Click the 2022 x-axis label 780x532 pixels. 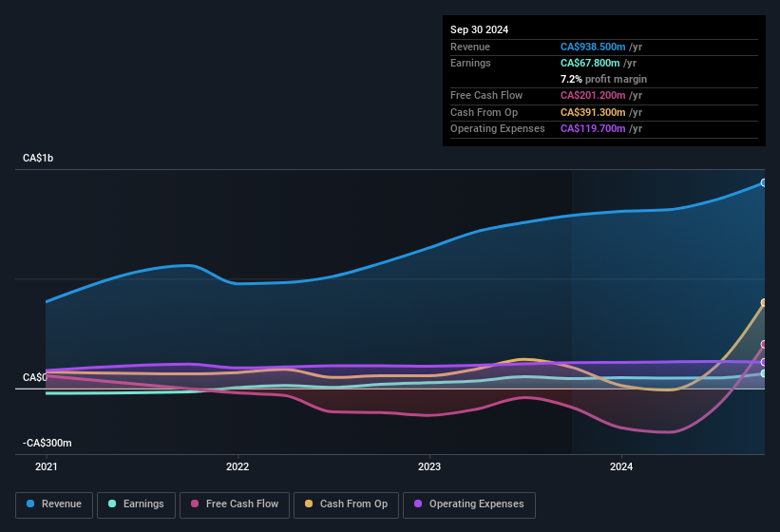(x=238, y=466)
